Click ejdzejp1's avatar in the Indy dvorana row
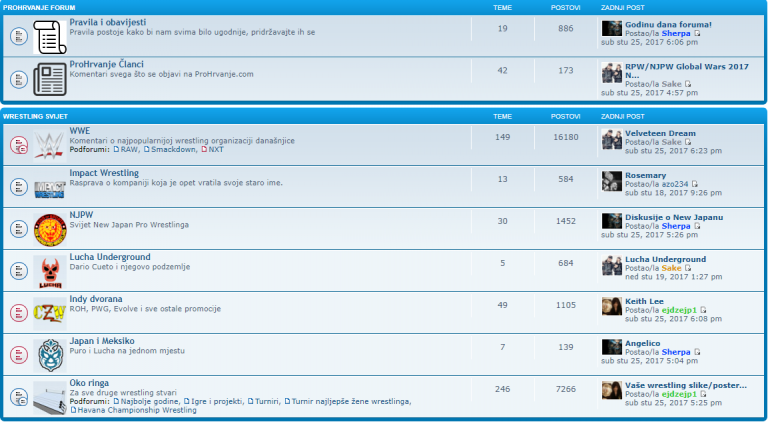Viewport: 768px width, 422px height. coord(612,306)
